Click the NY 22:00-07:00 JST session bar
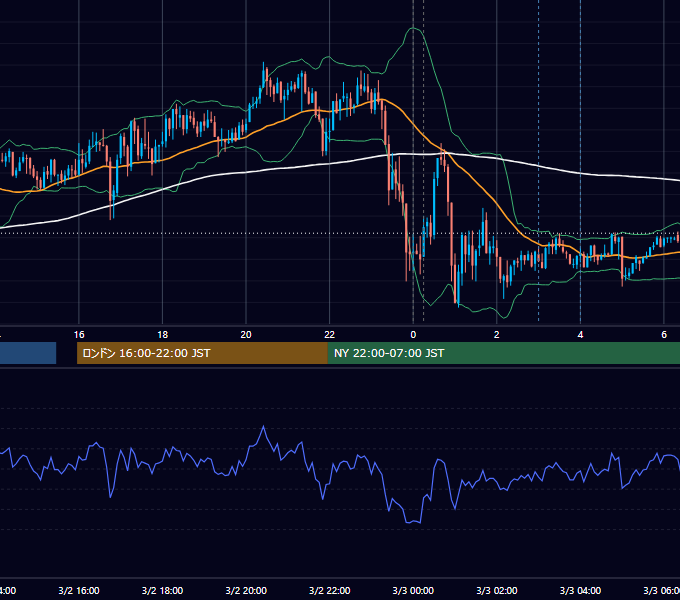The width and height of the screenshot is (680, 600). pos(503,353)
